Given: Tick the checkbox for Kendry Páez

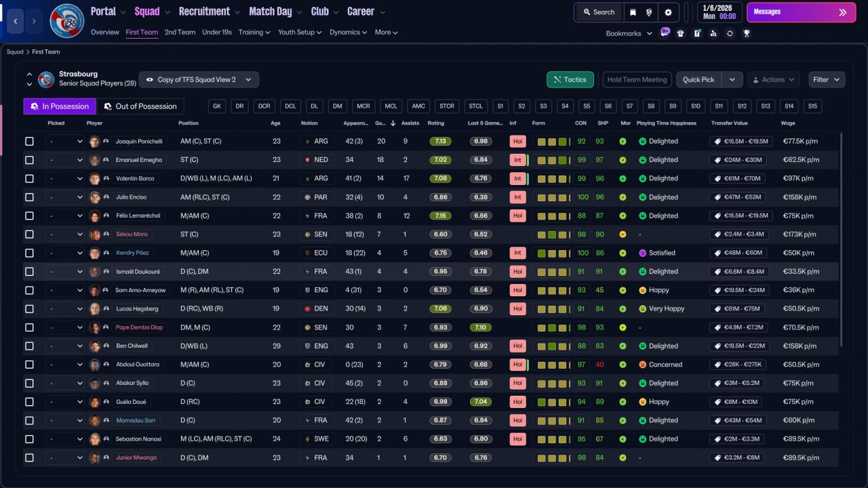Looking at the screenshot, I should coord(29,253).
